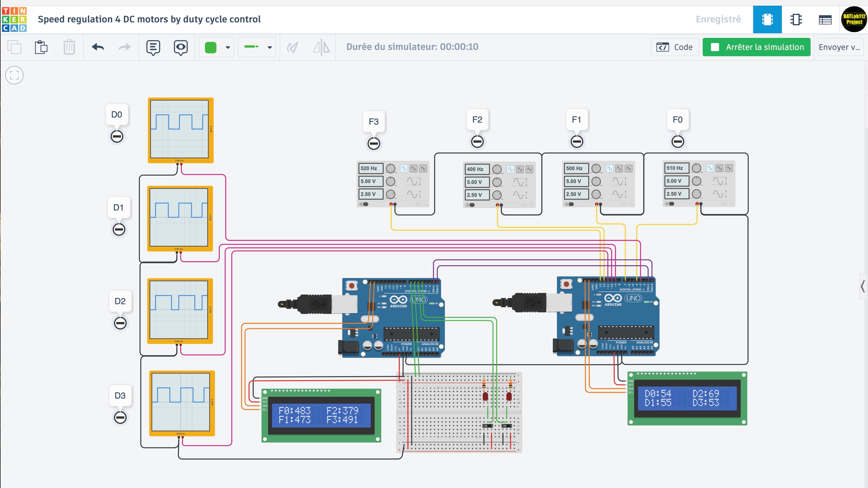
Task: Click the delete trash icon
Action: [x=69, y=47]
